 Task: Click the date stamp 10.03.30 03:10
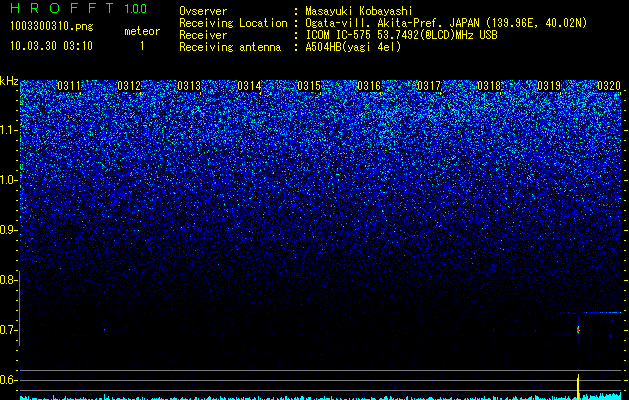click(51, 46)
